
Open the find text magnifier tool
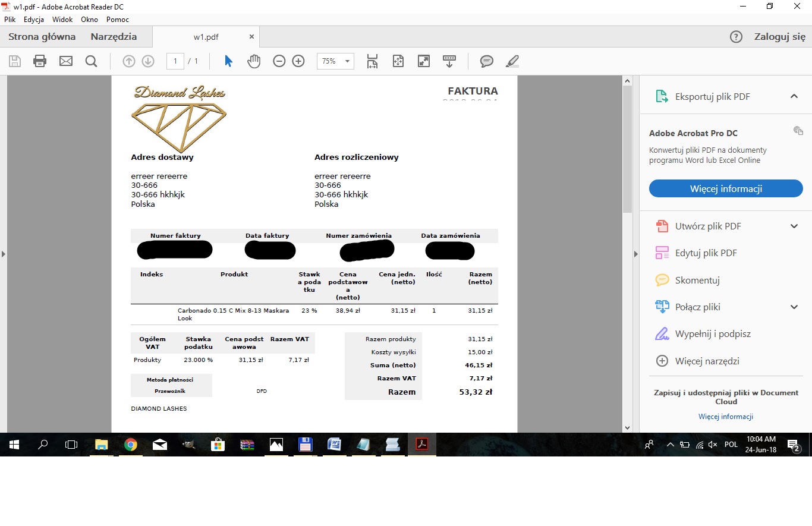coord(91,61)
